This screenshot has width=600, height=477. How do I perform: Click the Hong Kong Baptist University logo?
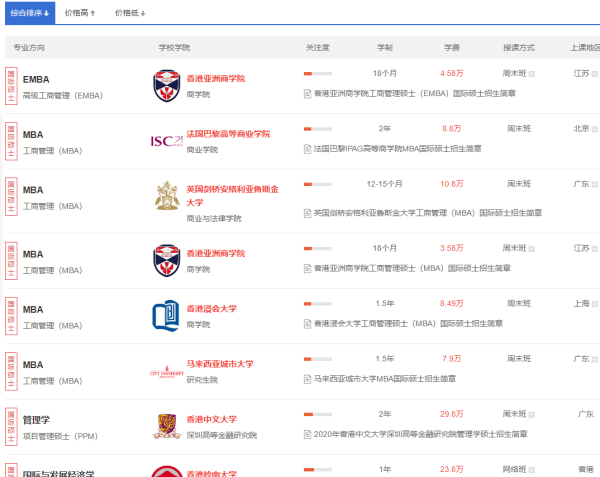(167, 316)
